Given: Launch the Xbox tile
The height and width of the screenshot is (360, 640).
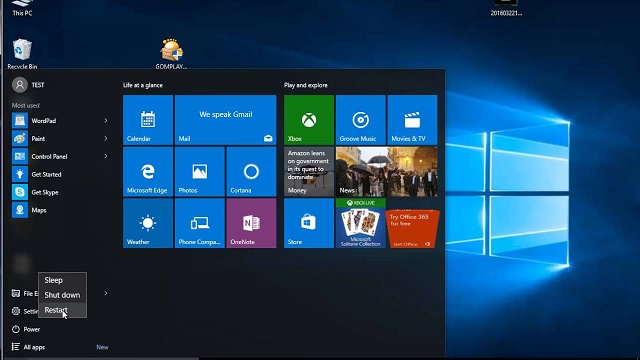Looking at the screenshot, I should [309, 120].
